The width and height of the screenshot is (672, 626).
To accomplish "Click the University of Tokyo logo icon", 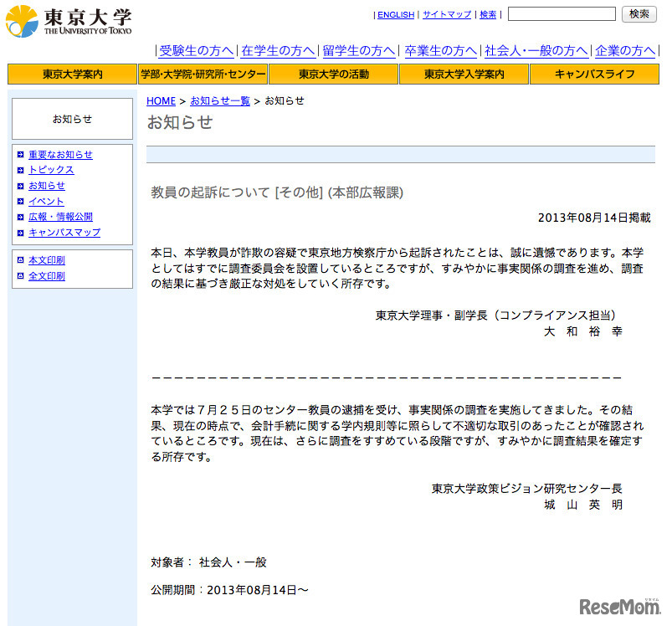I will pyautogui.click(x=20, y=19).
